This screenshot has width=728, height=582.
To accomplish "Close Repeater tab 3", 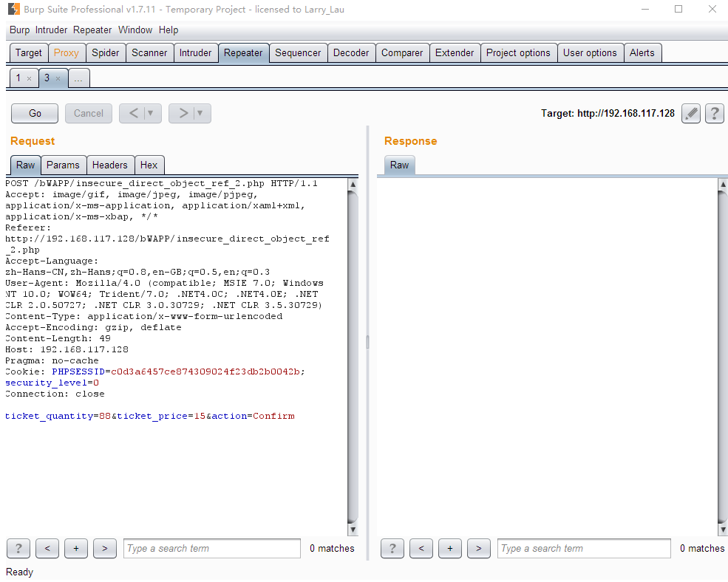I will [x=58, y=78].
